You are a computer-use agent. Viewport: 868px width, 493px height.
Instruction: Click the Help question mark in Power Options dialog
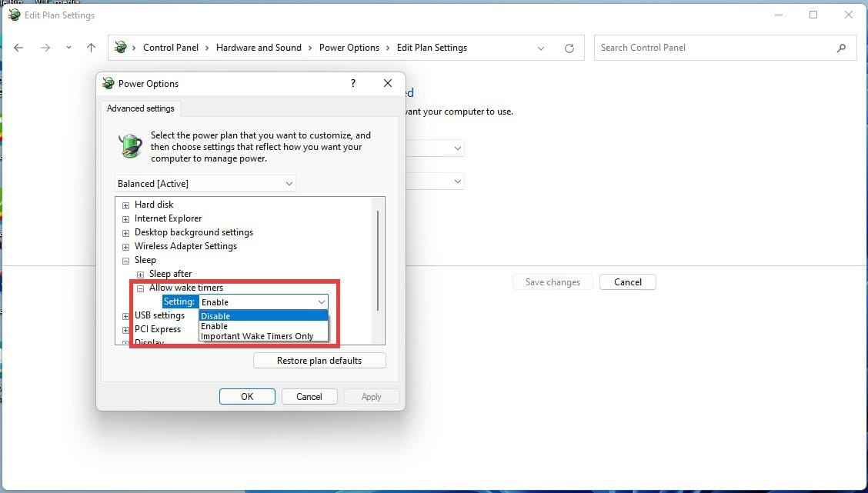pos(352,83)
